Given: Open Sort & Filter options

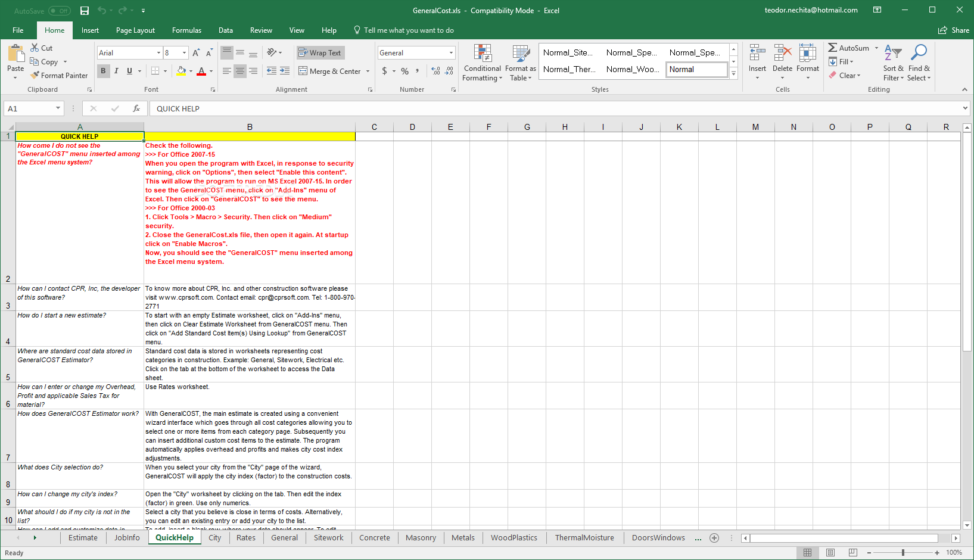Looking at the screenshot, I should pos(893,63).
